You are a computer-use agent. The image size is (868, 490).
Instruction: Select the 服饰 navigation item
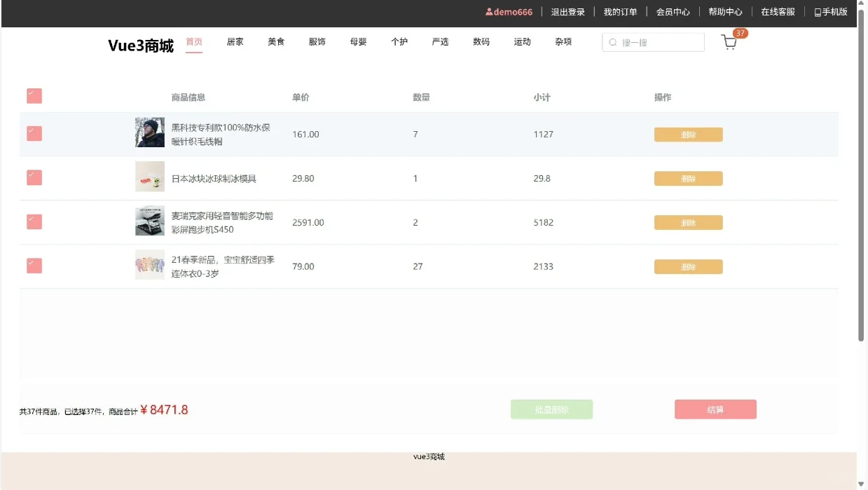coord(317,42)
